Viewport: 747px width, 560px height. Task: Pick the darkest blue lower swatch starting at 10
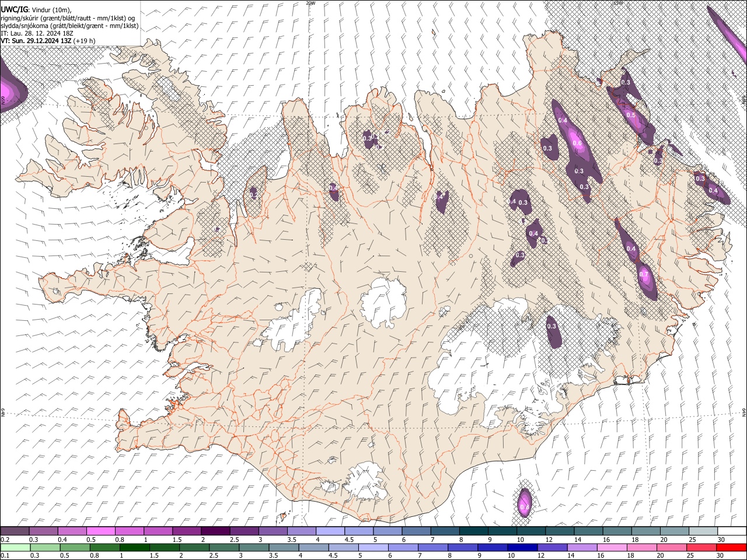(522, 547)
